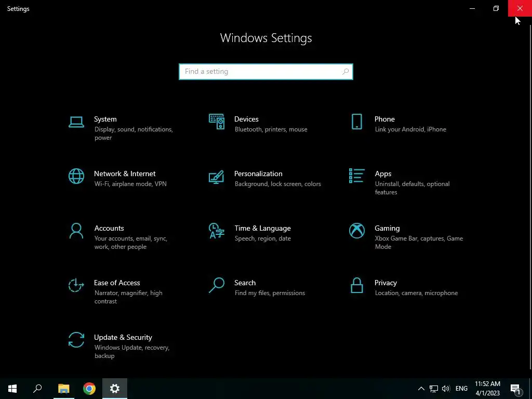
Task: Select the Time & Language icon
Action: [x=217, y=231]
